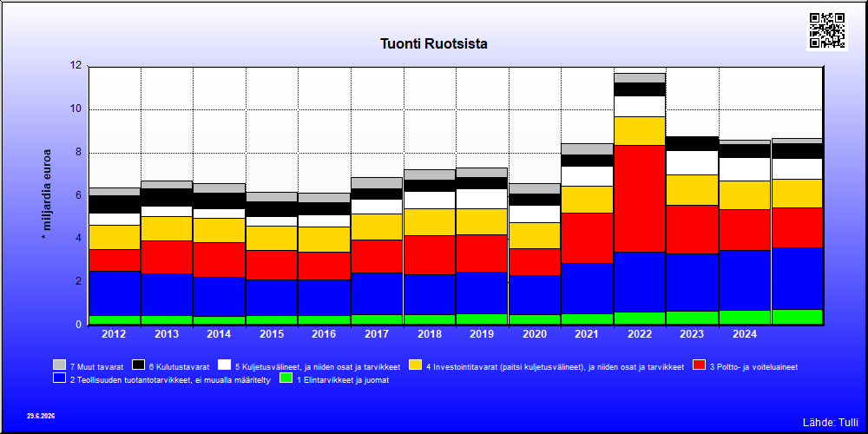
Task: Click the 2012 x-axis label
Action: coord(114,334)
